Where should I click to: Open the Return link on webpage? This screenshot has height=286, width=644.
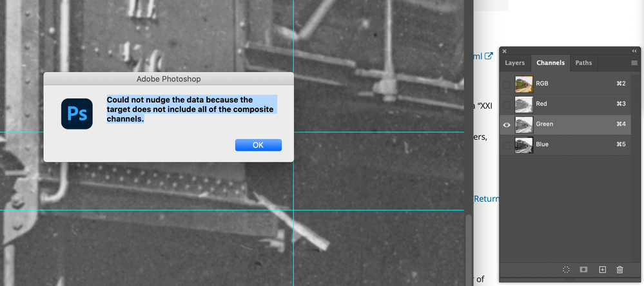487,199
